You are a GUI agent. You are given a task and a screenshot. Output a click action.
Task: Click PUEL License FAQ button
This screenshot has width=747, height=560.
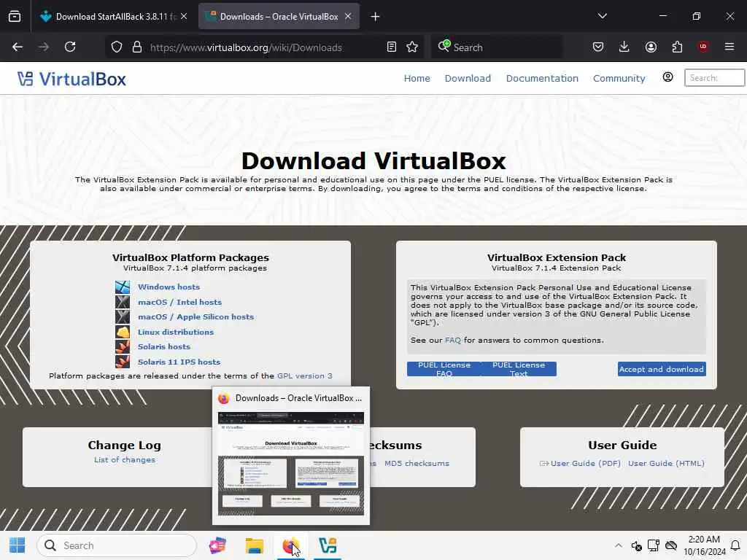coord(444,369)
